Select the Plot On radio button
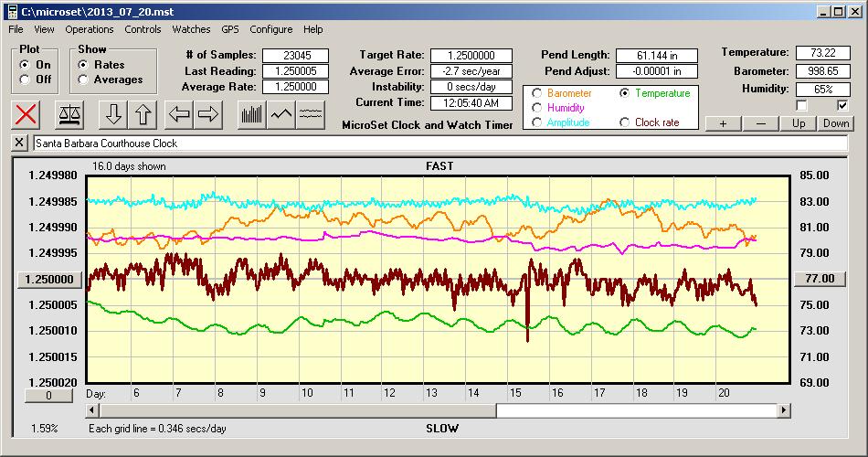This screenshot has height=457, width=868. click(25, 65)
